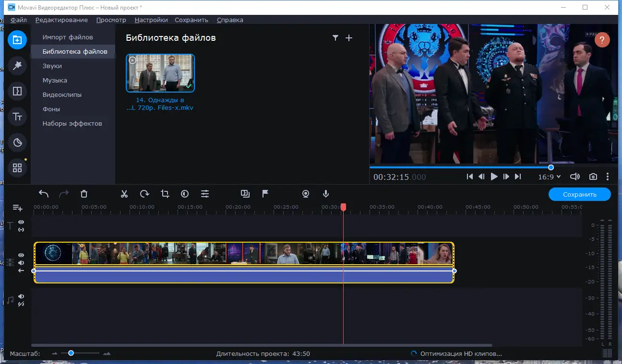Undo the last action
The height and width of the screenshot is (364, 622).
(44, 194)
